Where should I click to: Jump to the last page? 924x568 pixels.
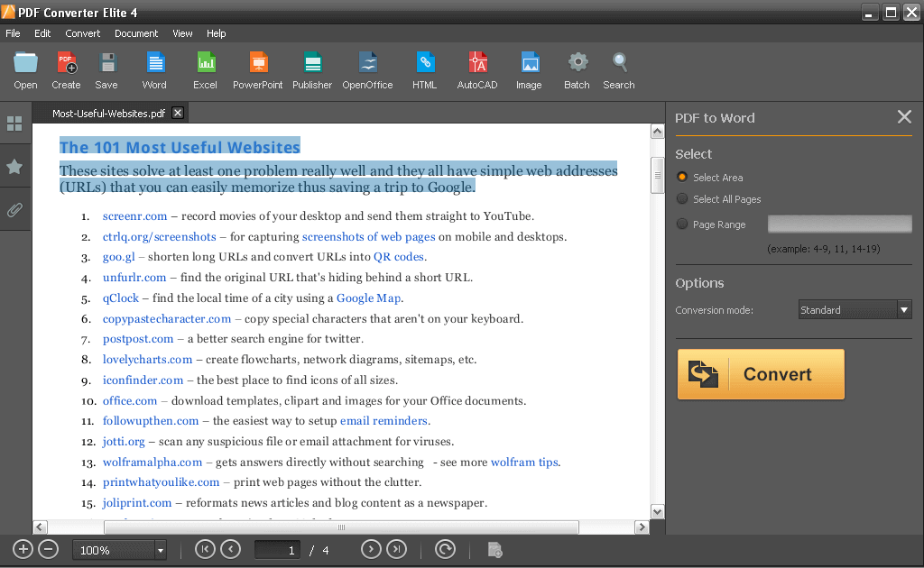pyautogui.click(x=397, y=550)
